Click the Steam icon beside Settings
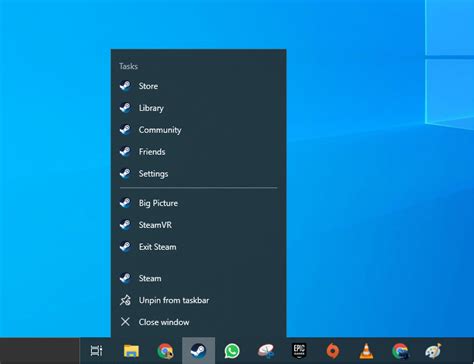The image size is (474, 364). [x=125, y=174]
